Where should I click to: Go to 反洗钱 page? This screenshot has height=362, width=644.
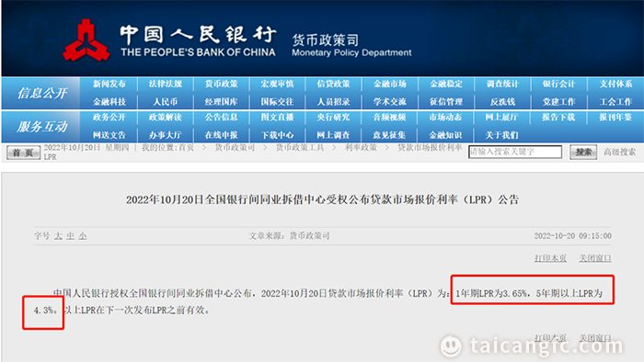502,102
